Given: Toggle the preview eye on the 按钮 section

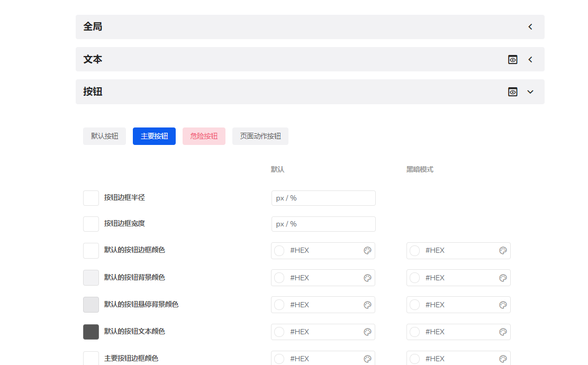Looking at the screenshot, I should click(x=512, y=92).
